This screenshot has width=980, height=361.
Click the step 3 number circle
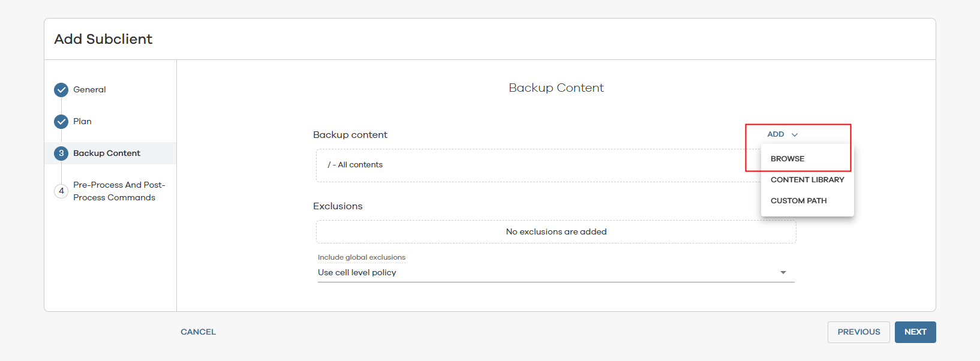pyautogui.click(x=61, y=154)
